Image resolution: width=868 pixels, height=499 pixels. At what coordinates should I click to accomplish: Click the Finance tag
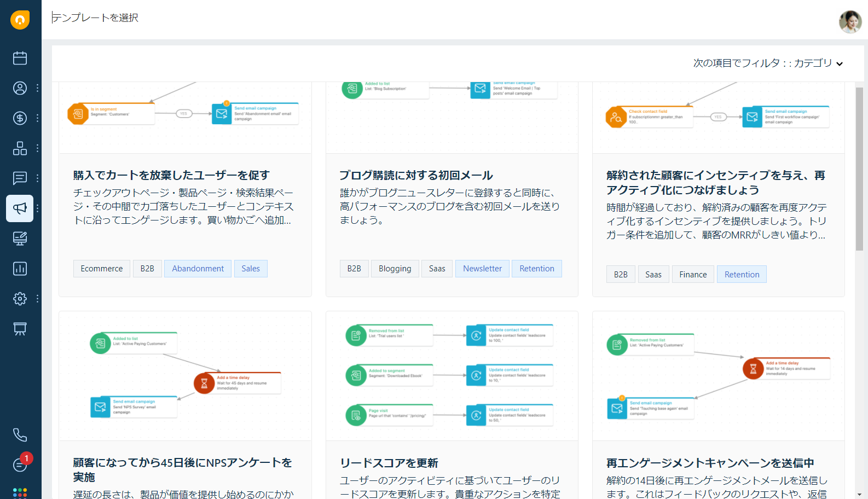click(x=693, y=275)
